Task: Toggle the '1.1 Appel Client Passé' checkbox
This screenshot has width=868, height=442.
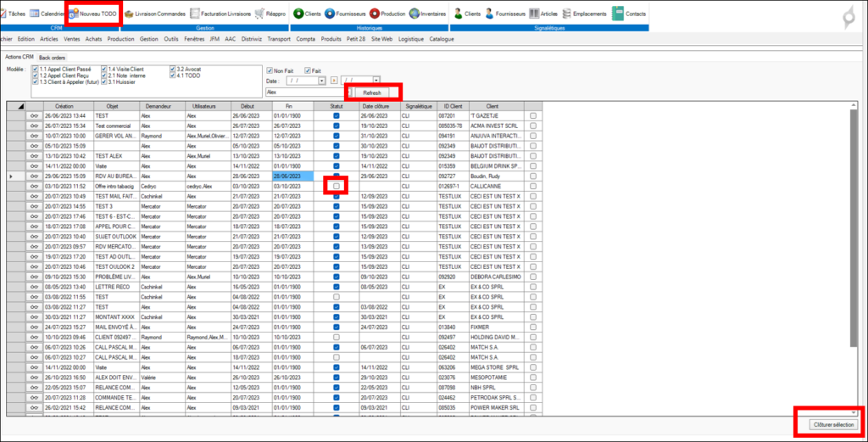Action: (x=34, y=68)
